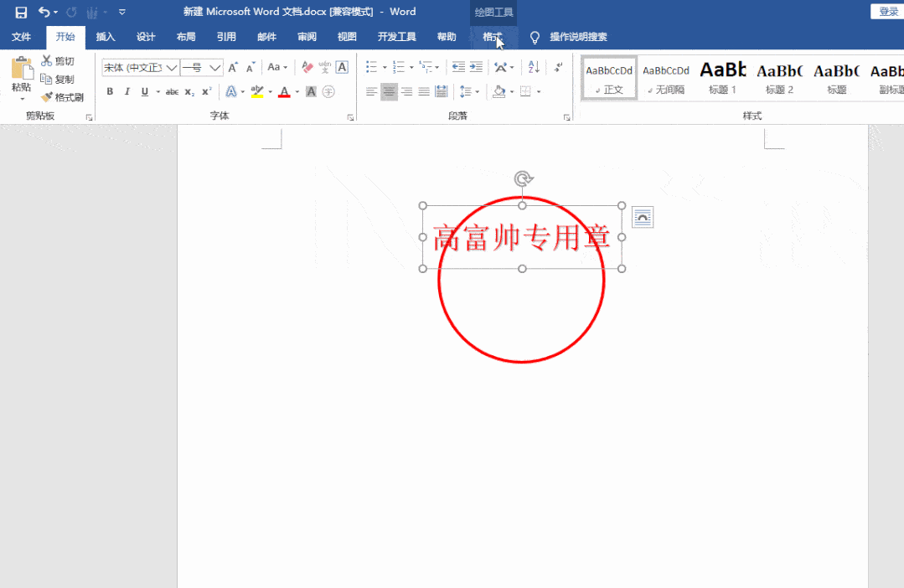Toggle subscript formatting
Image resolution: width=904 pixels, height=588 pixels.
pos(189,91)
